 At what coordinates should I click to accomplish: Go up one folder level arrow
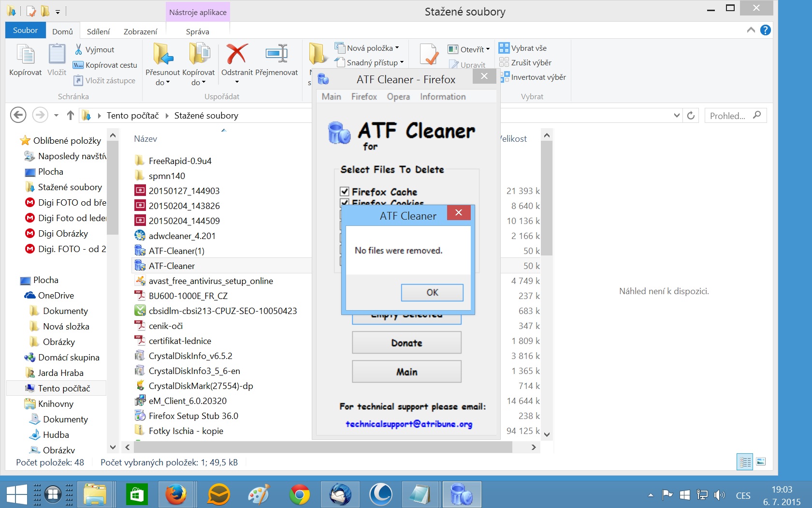(x=71, y=115)
